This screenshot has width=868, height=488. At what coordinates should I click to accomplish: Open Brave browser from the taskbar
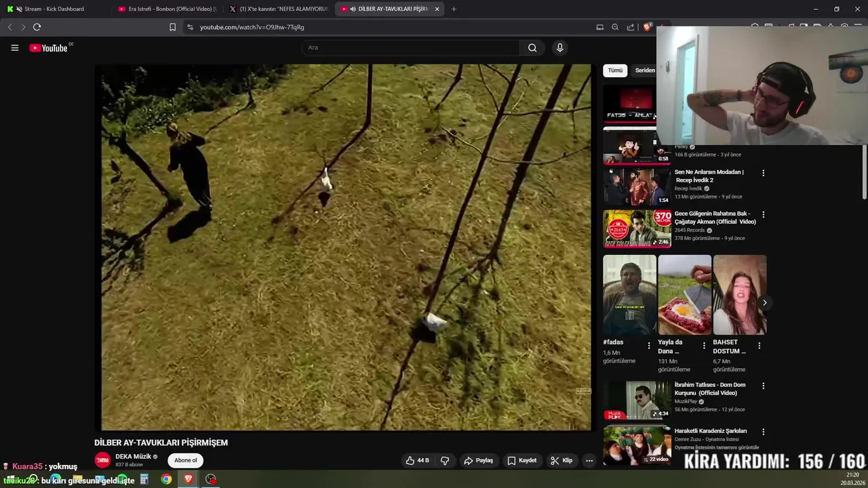pyautogui.click(x=189, y=479)
